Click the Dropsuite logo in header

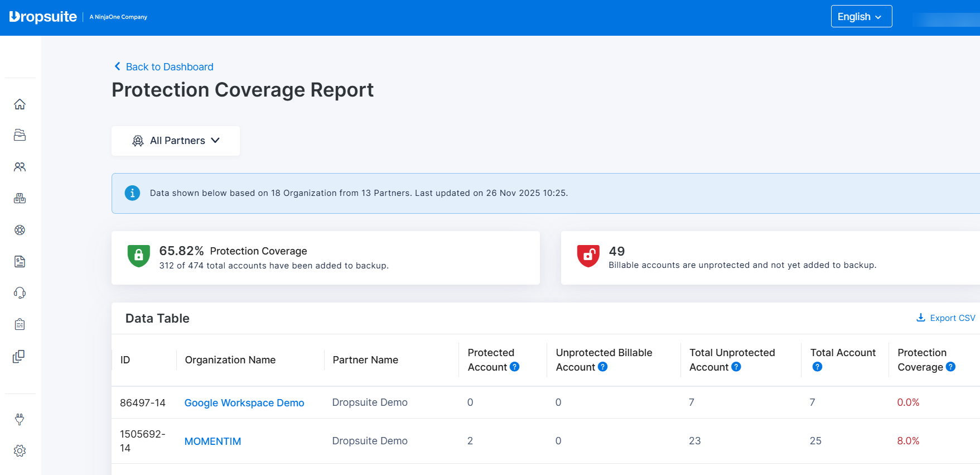click(x=43, y=17)
